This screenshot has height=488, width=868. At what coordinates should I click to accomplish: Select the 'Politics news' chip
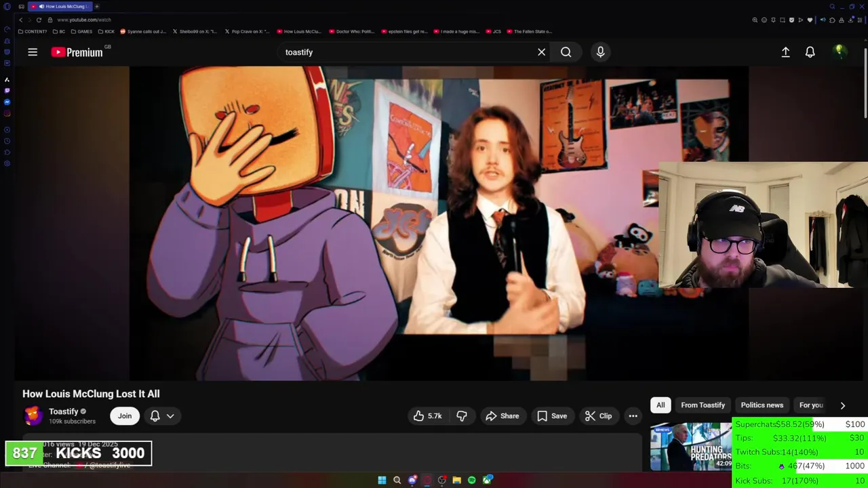[762, 405]
